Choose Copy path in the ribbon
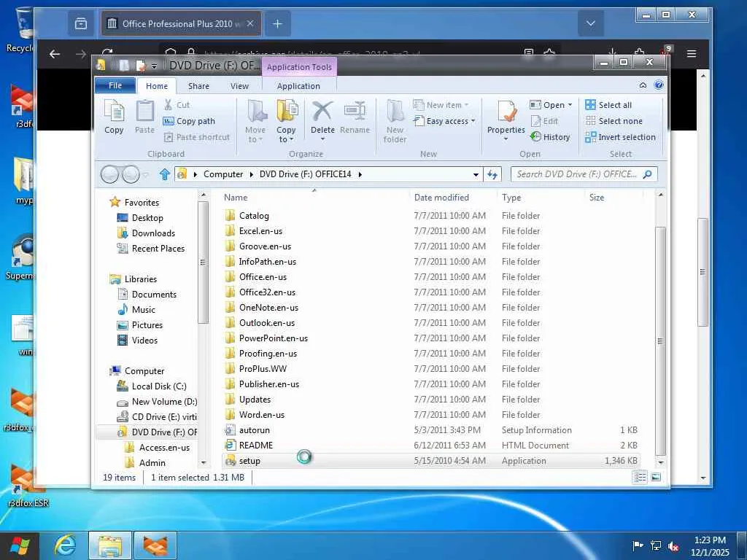The image size is (747, 560). click(189, 121)
